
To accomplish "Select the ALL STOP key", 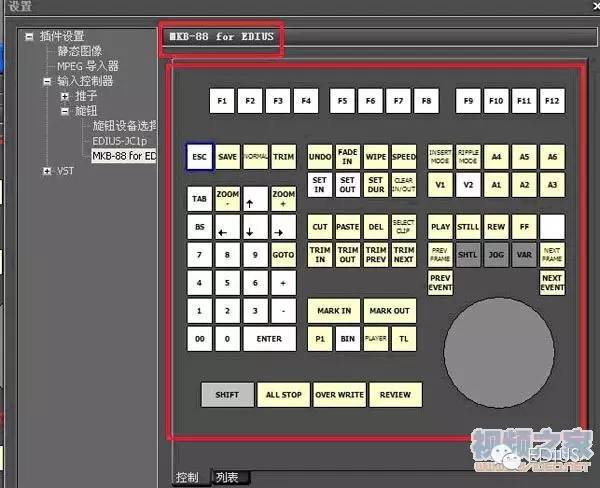I will click(284, 395).
